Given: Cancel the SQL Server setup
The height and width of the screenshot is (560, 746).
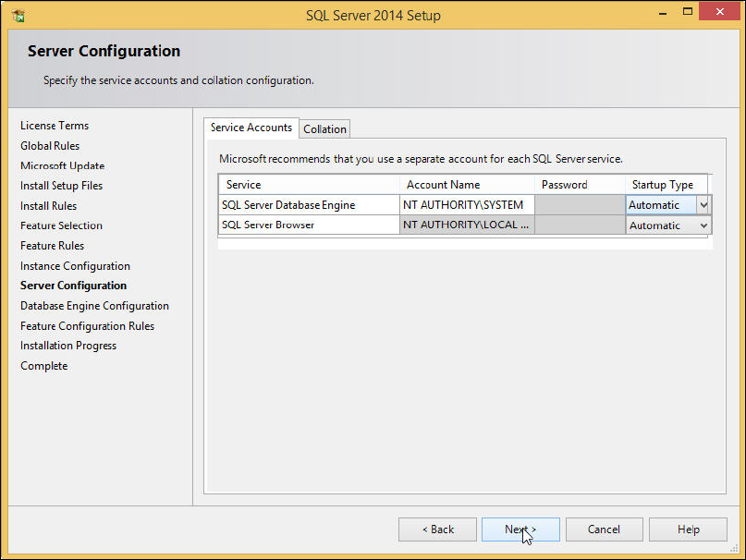Looking at the screenshot, I should pos(604,530).
